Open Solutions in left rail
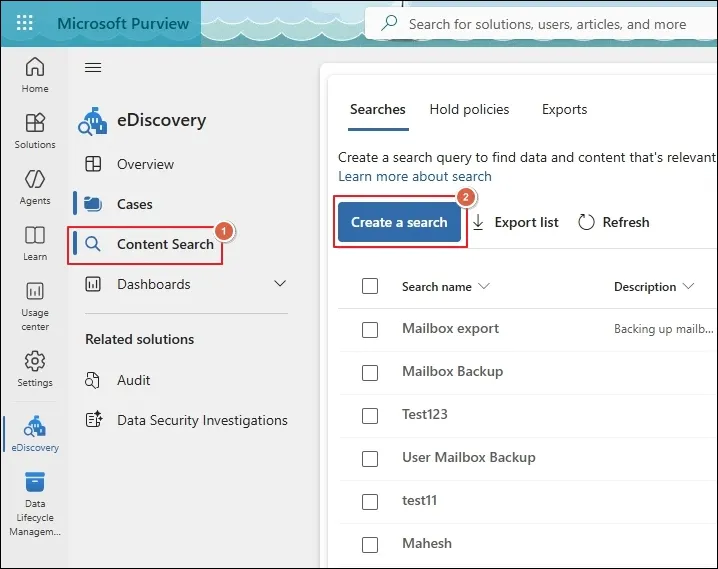 tap(35, 131)
